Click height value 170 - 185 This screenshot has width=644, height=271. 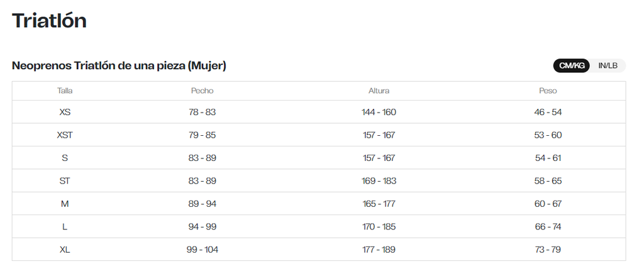379,226
